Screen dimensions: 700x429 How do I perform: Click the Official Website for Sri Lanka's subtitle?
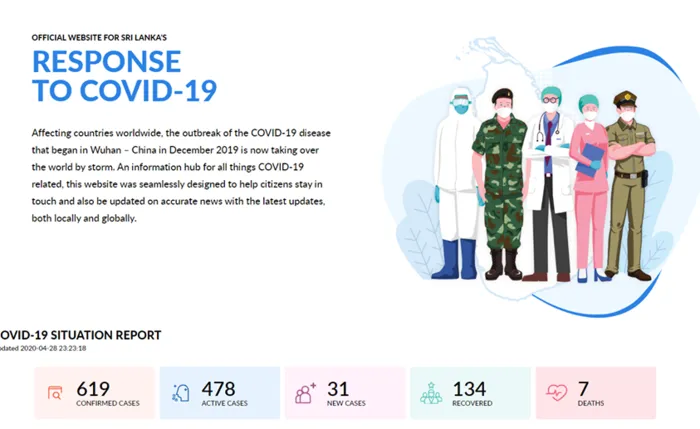[x=99, y=37]
